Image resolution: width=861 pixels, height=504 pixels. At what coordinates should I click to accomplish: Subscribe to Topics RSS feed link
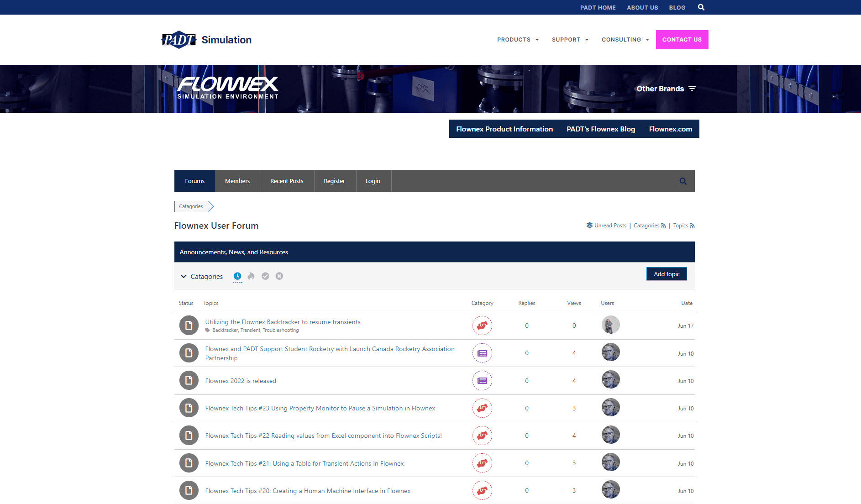point(684,226)
